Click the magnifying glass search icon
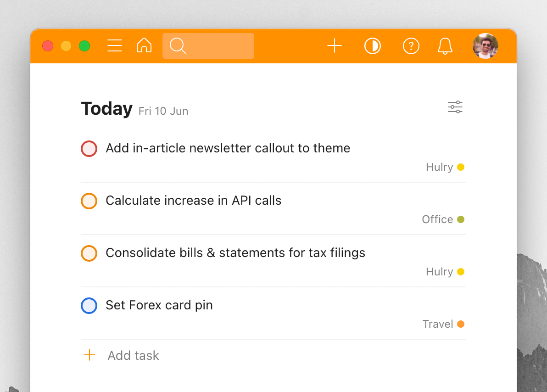This screenshot has width=547, height=392. (x=178, y=46)
